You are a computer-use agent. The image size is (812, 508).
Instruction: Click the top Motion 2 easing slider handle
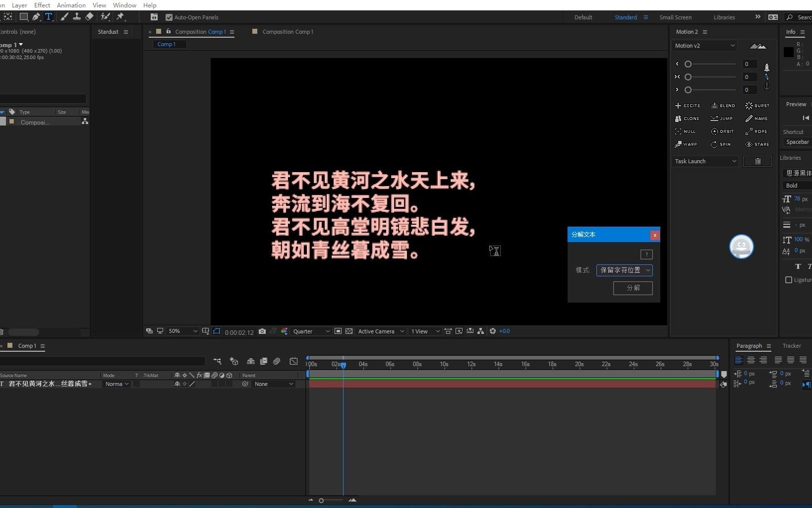pos(688,64)
